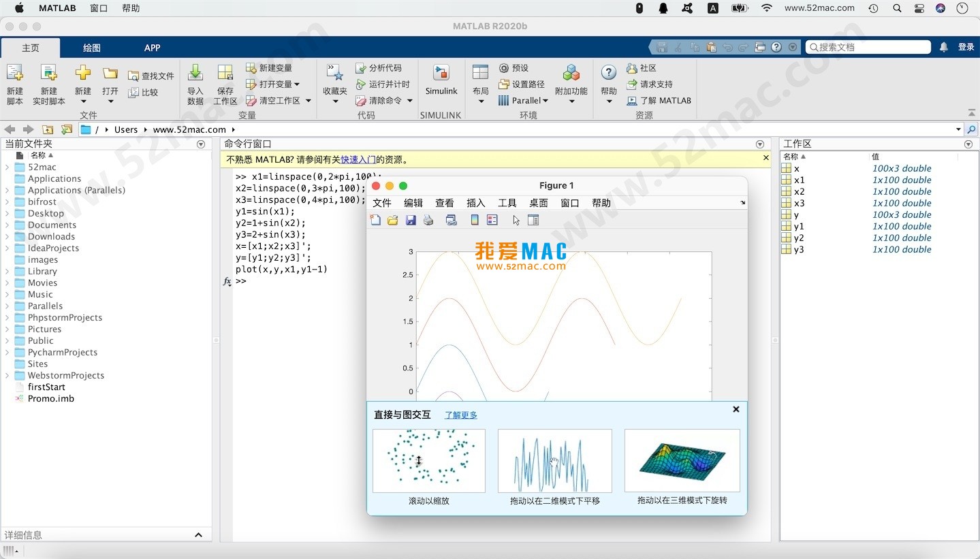
Task: Click the notification bell icon
Action: coord(944,47)
